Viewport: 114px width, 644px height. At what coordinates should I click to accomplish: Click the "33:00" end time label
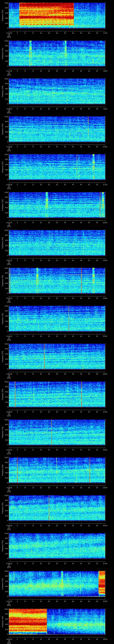pyautogui.click(x=105, y=639)
